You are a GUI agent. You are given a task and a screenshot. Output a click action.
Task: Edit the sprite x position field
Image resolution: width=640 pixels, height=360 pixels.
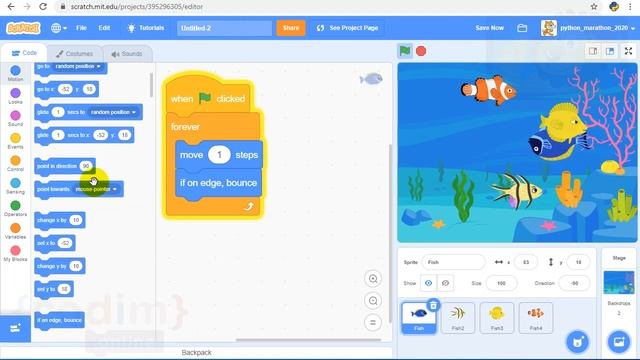(526, 262)
